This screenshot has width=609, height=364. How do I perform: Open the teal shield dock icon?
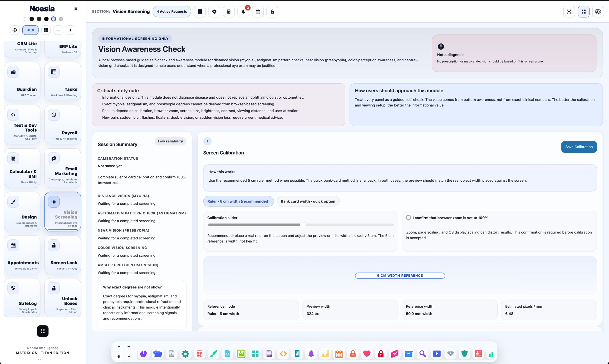coord(464,354)
